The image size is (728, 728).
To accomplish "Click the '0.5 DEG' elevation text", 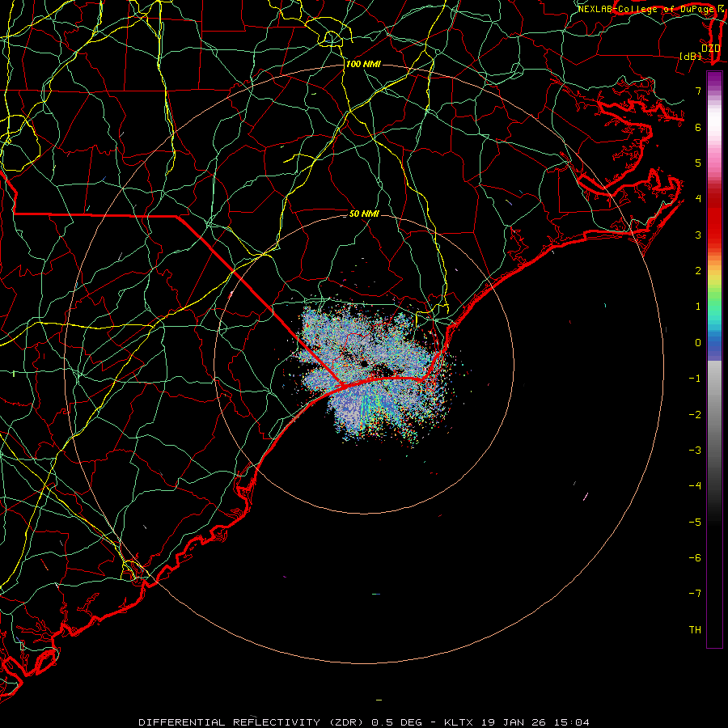I will (x=396, y=722).
